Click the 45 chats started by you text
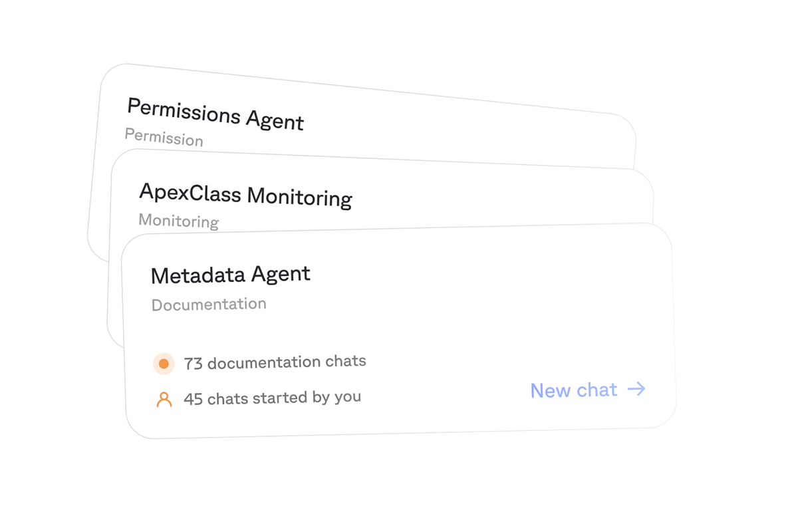This screenshot has width=798, height=532. coord(272,398)
